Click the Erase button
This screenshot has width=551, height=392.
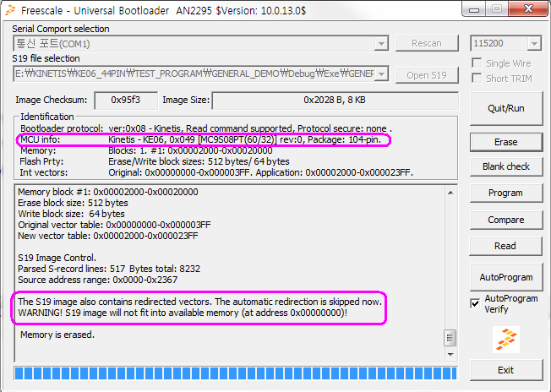tap(506, 142)
